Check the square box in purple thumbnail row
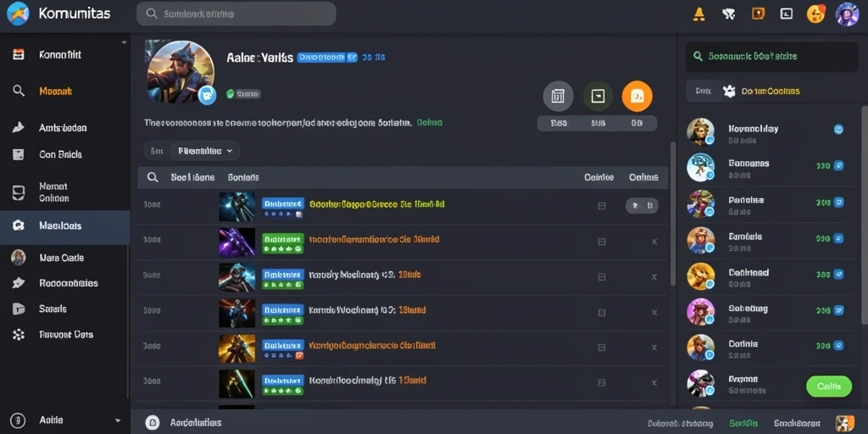 602,242
